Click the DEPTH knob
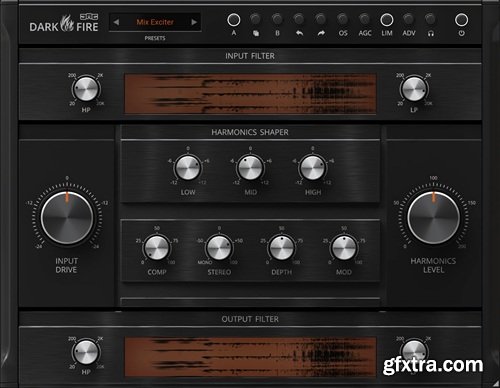This screenshot has height=388, width=500. (x=281, y=248)
